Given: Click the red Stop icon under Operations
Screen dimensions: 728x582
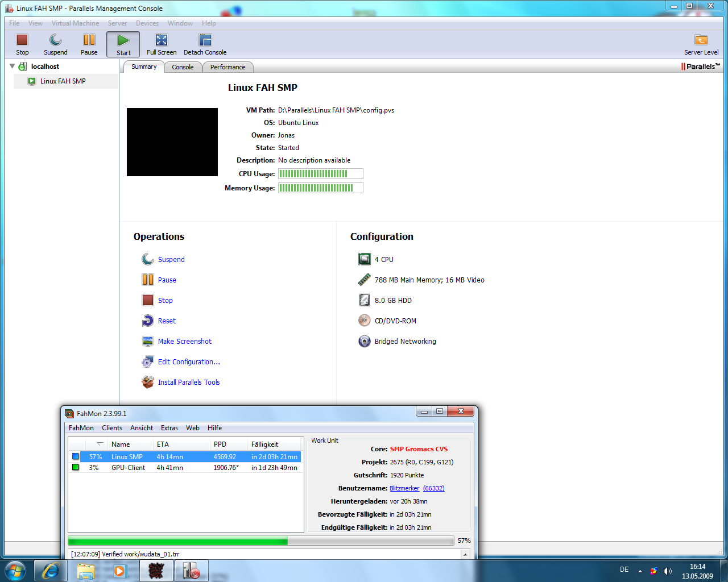Looking at the screenshot, I should (x=148, y=300).
